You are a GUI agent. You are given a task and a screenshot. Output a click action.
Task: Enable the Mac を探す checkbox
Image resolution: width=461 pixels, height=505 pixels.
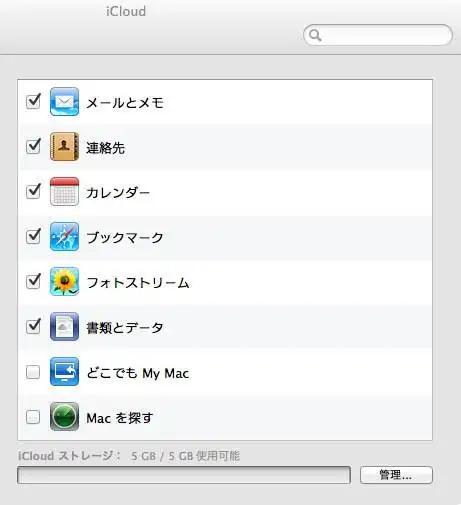tap(33, 417)
